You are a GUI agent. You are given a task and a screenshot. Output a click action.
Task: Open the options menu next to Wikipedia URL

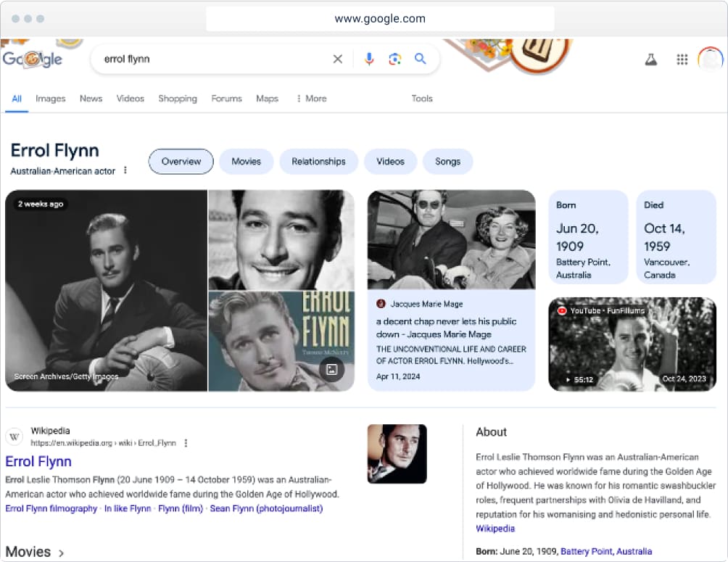(186, 443)
